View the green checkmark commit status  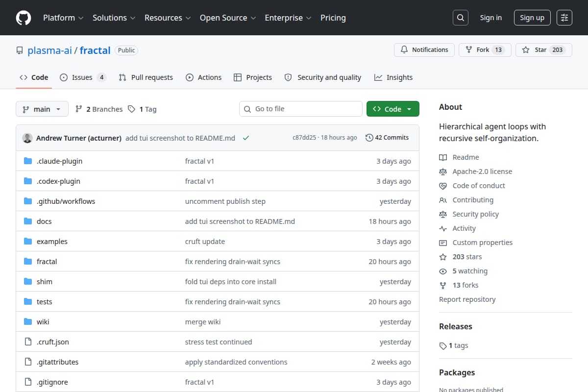coord(246,138)
